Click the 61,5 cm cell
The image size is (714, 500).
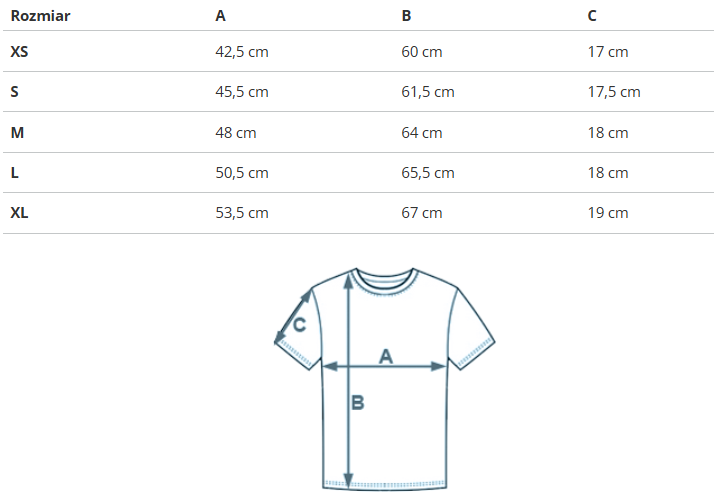pyautogui.click(x=428, y=92)
